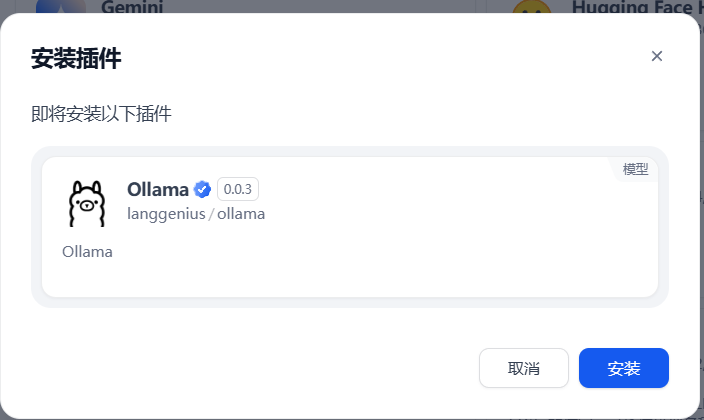
Task: Click the Ollama description text below logo
Action: coord(88,252)
